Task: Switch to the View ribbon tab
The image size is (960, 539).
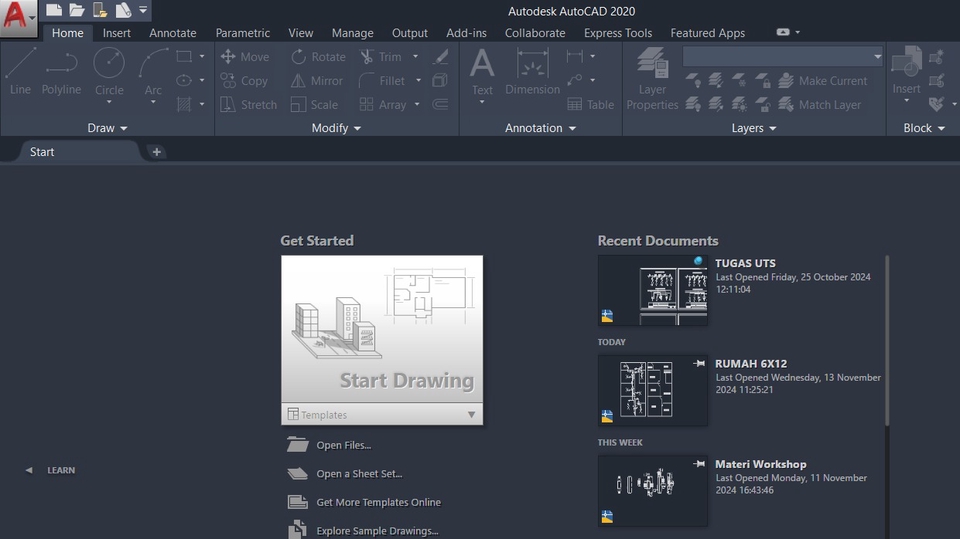Action: click(x=301, y=33)
